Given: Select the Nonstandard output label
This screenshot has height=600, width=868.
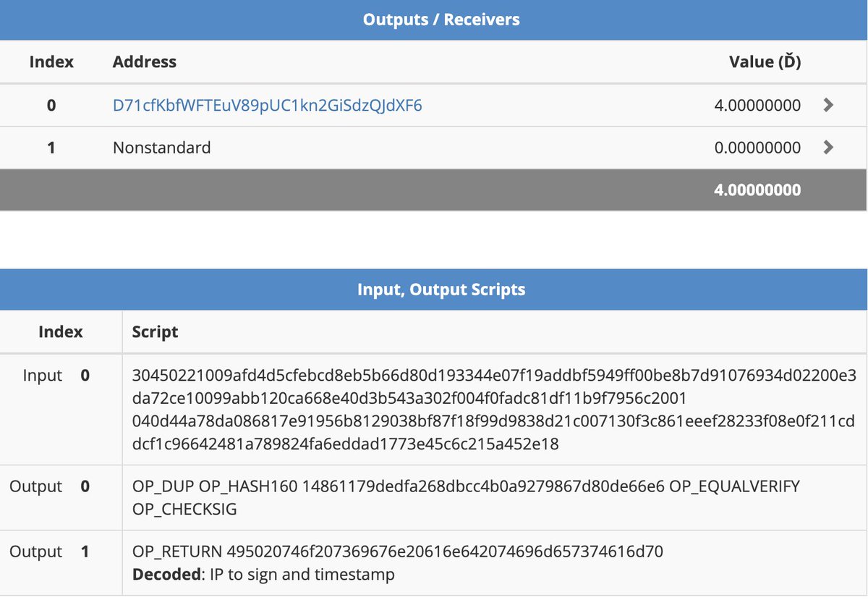Looking at the screenshot, I should pyautogui.click(x=161, y=148).
